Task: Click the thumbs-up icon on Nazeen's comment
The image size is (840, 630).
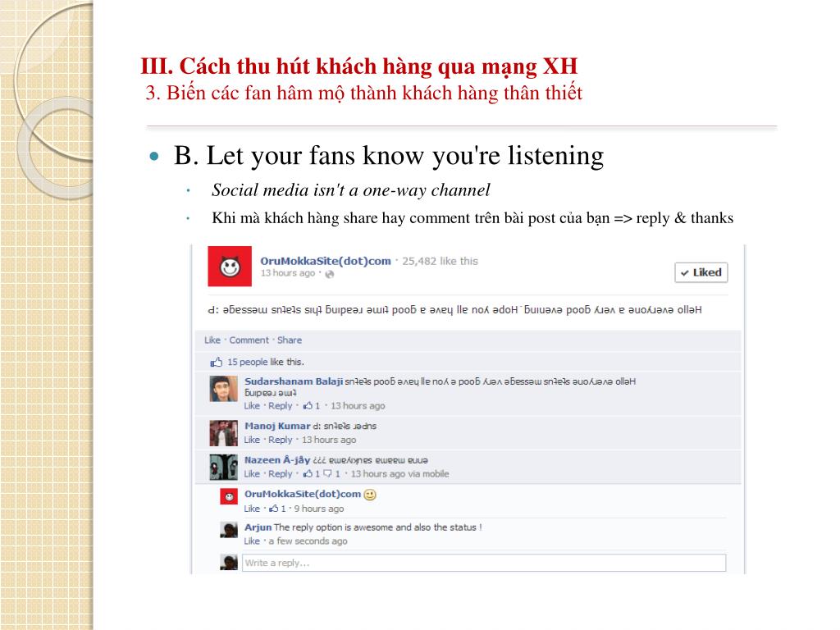Action: (308, 473)
